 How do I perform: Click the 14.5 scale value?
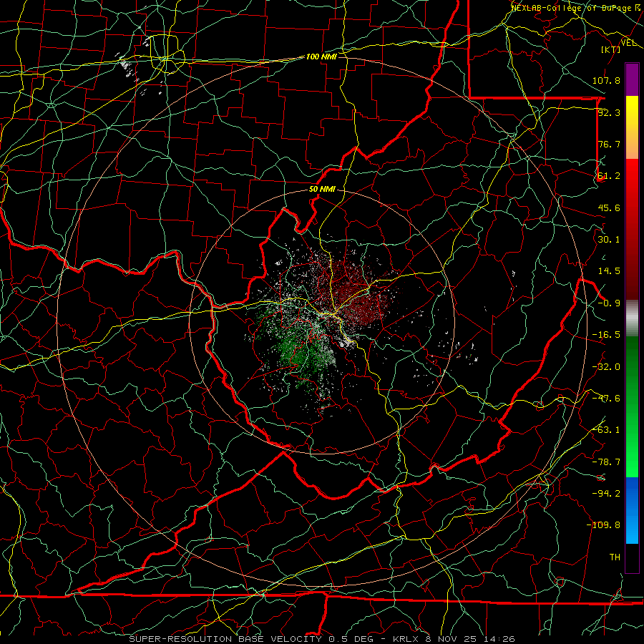click(x=609, y=271)
